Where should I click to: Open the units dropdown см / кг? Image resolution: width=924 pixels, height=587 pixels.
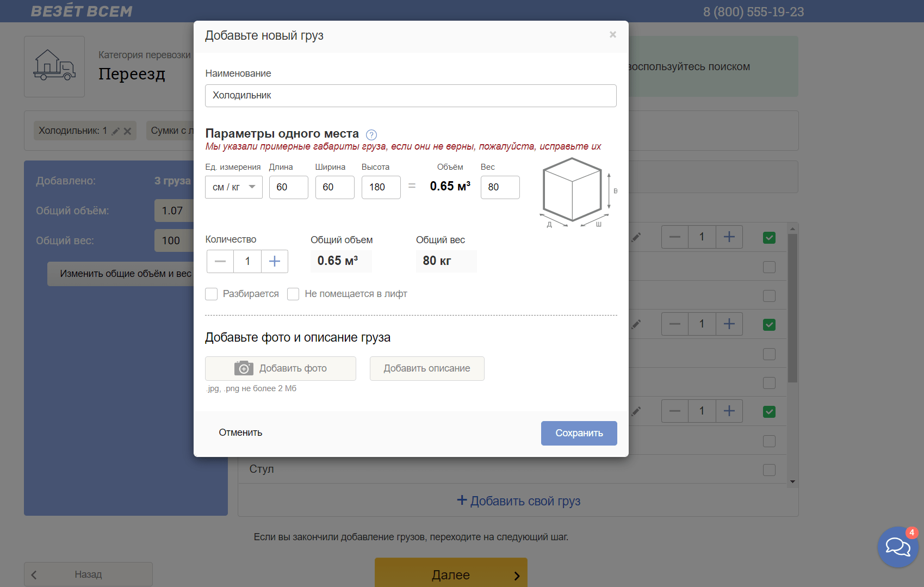click(x=234, y=187)
